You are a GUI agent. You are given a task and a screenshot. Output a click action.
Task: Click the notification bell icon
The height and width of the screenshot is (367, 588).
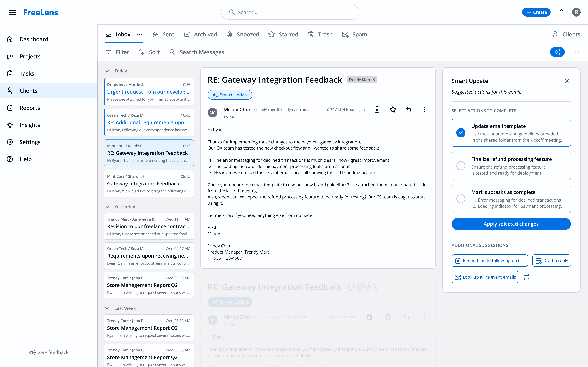[561, 12]
